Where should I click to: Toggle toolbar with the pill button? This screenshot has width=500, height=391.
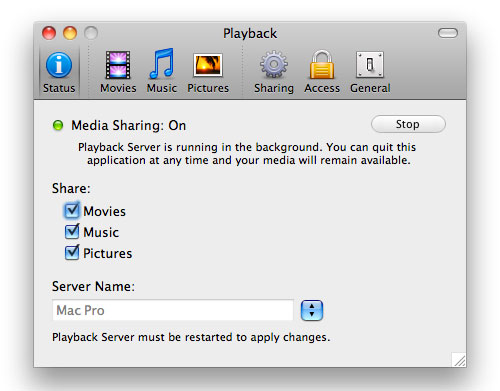coord(448,33)
